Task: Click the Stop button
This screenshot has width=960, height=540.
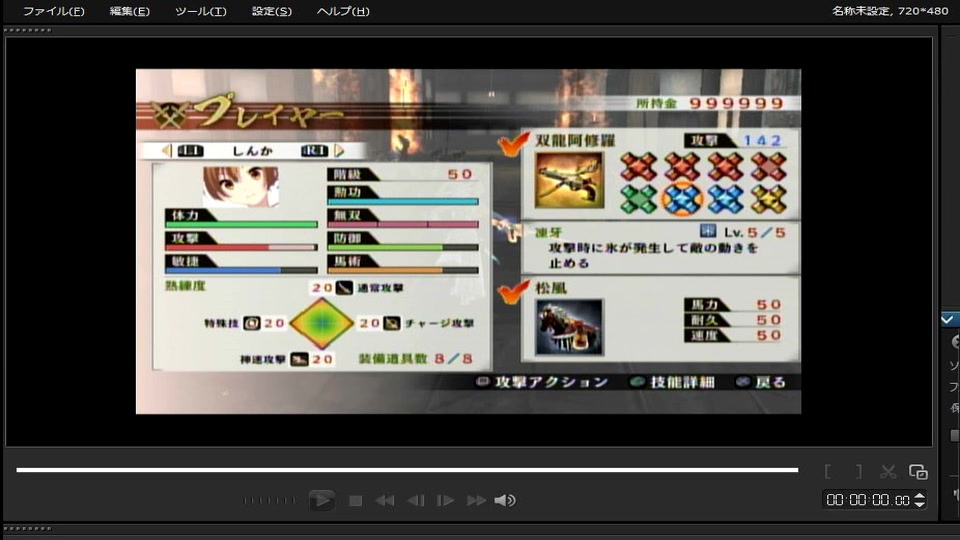Action: [355, 501]
